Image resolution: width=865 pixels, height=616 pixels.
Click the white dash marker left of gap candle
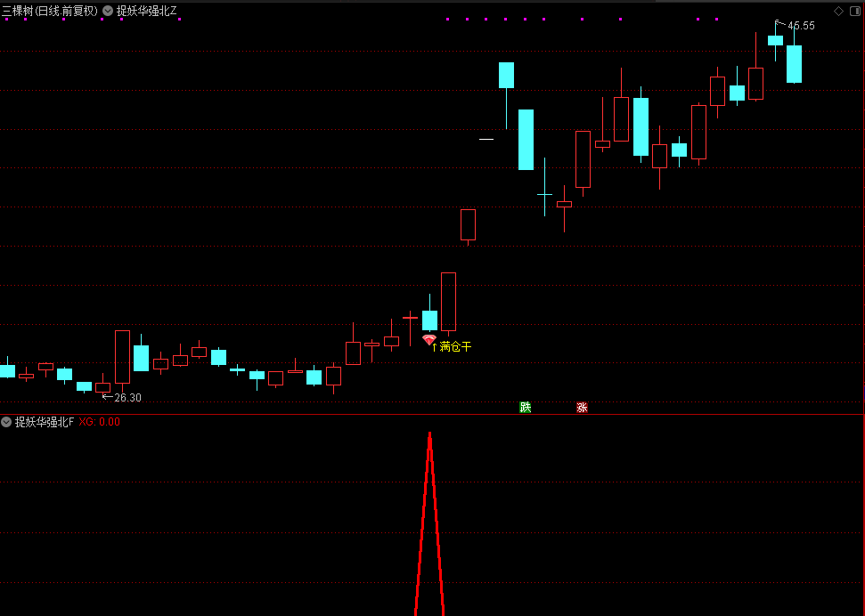[x=486, y=139]
